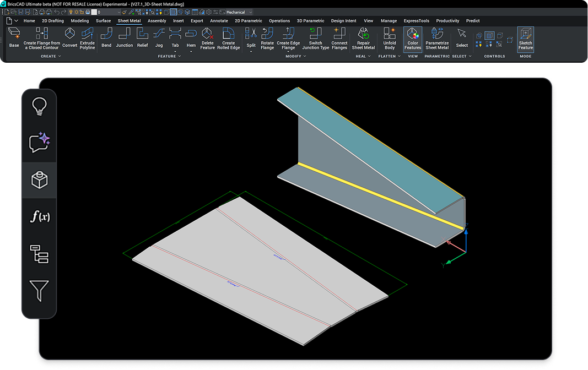Toggle Color Features view off
588x370 pixels.
click(x=413, y=39)
